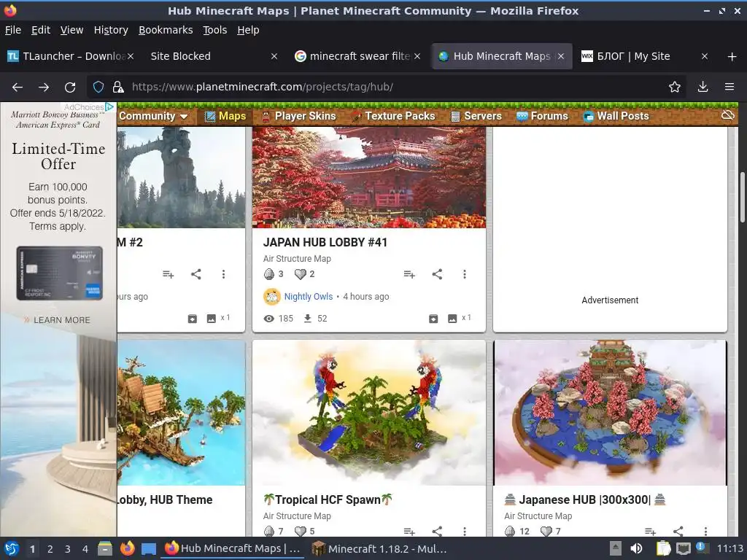747x560 pixels.
Task: Click the Nightly Owls avatar icon
Action: coord(271,296)
